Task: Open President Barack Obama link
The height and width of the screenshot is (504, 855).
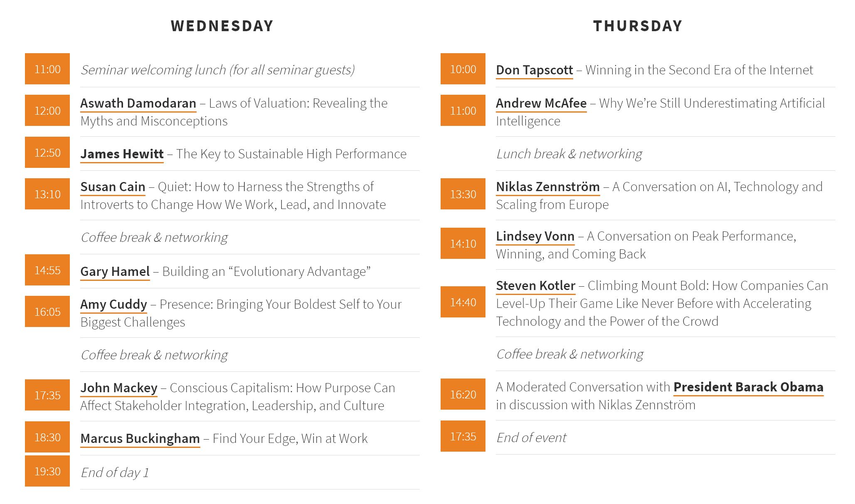Action: point(748,387)
